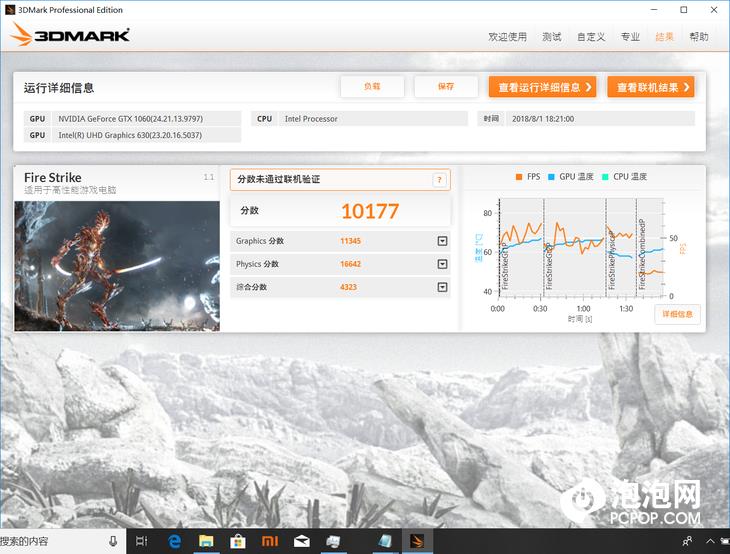This screenshot has height=554, width=730.
Task: Open the 自定义 tab
Action: 590,37
